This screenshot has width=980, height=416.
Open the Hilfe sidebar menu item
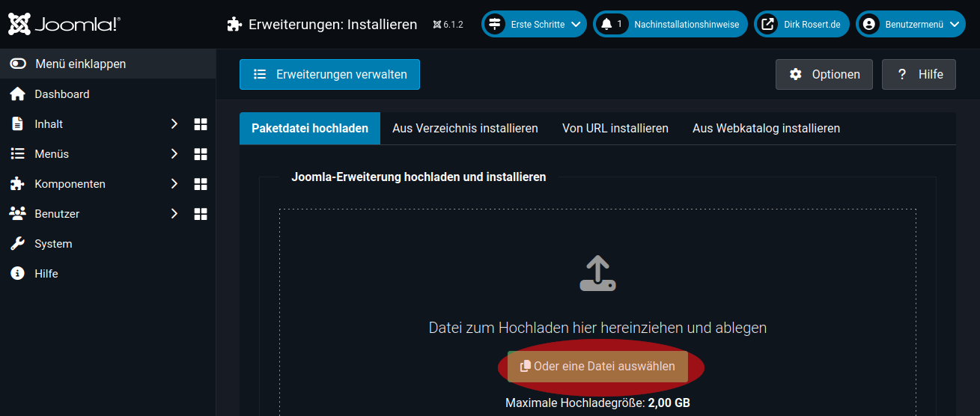pos(108,274)
